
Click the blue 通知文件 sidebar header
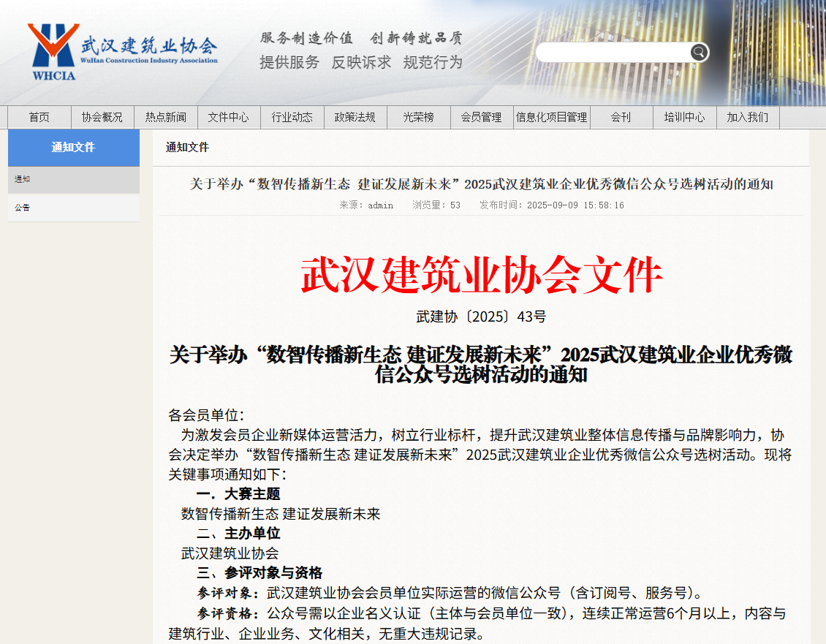pos(73,148)
